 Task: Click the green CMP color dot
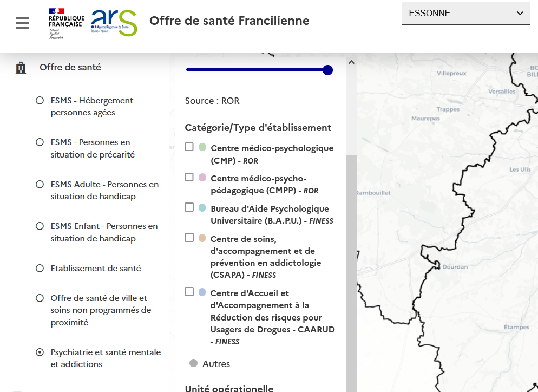click(202, 147)
